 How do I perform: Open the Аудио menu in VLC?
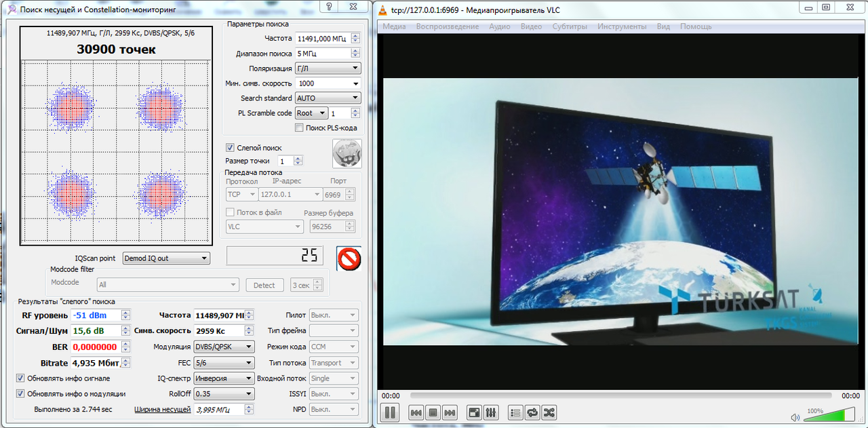(x=500, y=26)
